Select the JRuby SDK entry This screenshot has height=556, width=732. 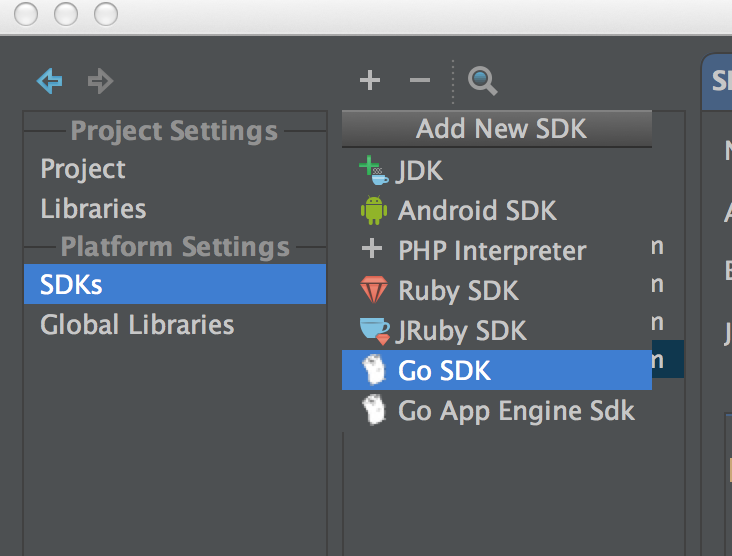[497, 331]
